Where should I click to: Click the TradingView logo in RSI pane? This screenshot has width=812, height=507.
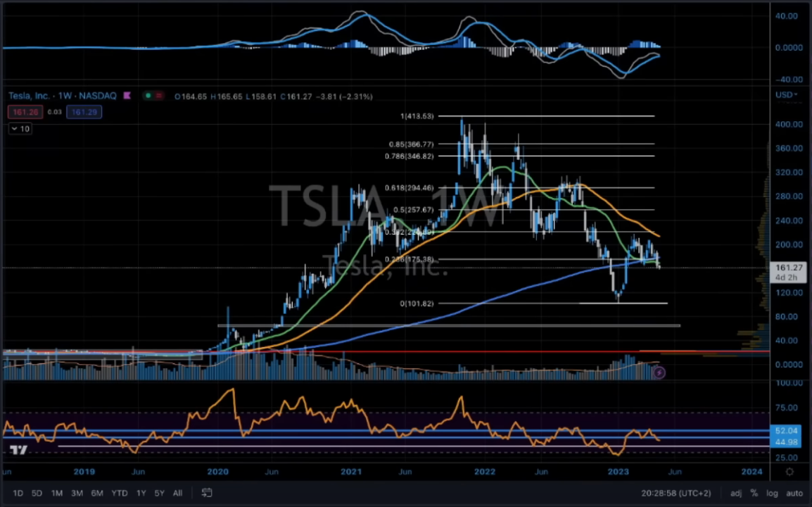19,450
